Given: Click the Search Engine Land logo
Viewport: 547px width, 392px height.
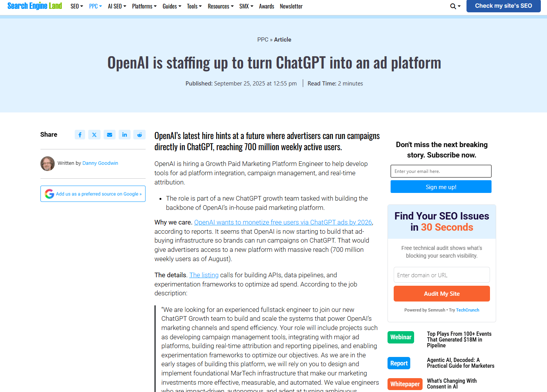Looking at the screenshot, I should tap(35, 6).
